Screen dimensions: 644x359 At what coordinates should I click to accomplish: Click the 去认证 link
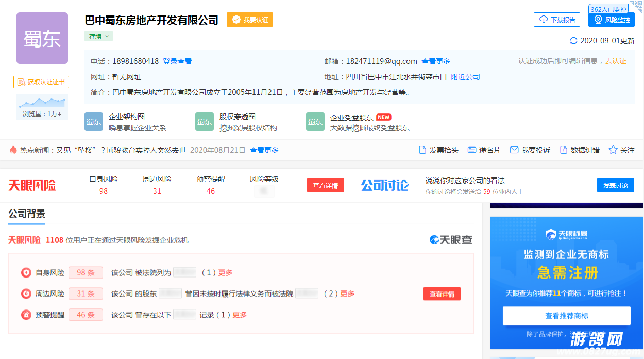pyautogui.click(x=616, y=61)
